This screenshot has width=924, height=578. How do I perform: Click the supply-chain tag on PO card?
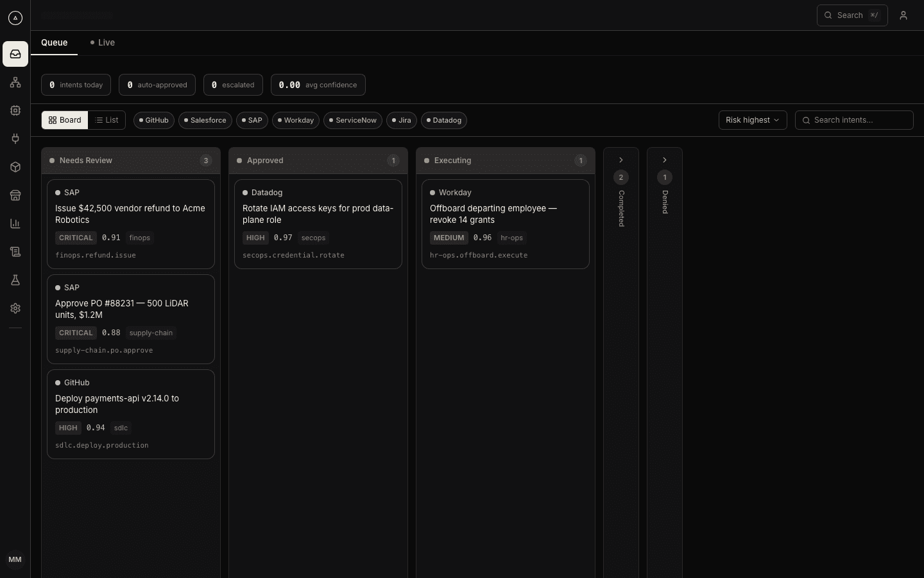[151, 333]
